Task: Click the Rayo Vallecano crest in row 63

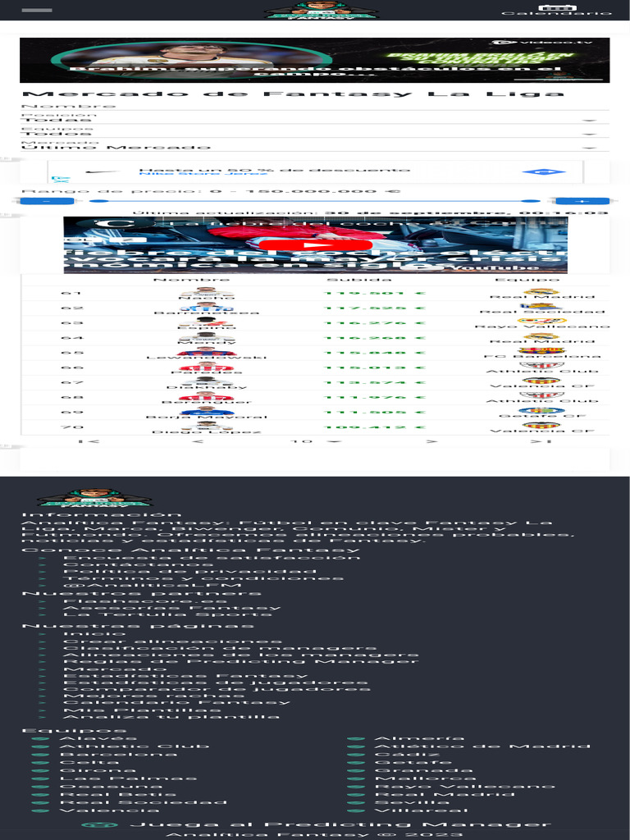Action: coord(541,322)
